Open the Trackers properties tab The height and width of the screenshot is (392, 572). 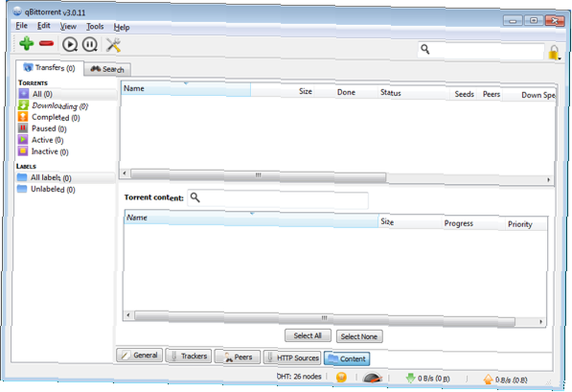pyautogui.click(x=189, y=356)
